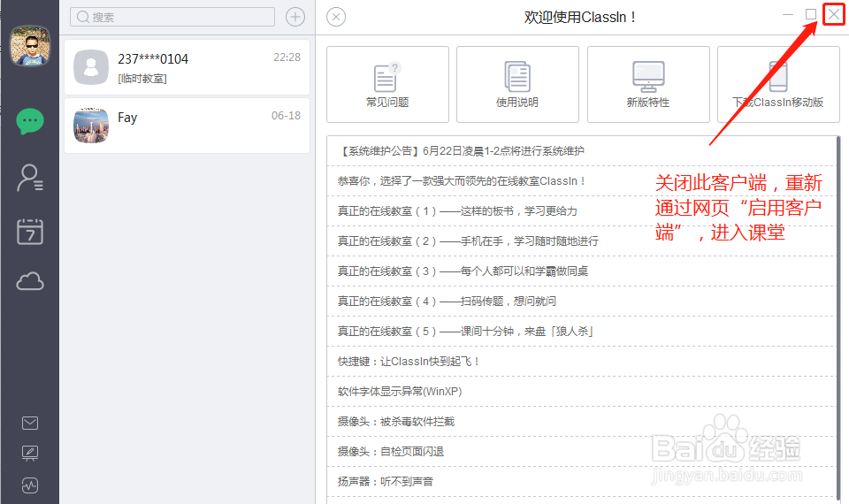Open the 常见问题 FAQ card
The width and height of the screenshot is (849, 504).
pyautogui.click(x=387, y=85)
